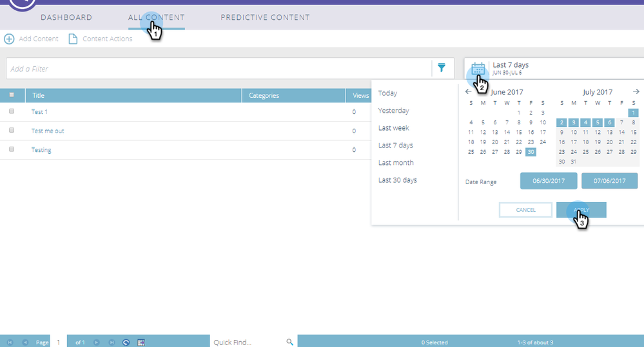This screenshot has height=347, width=644.
Task: Select July 12 in the calendar
Action: [x=598, y=132]
